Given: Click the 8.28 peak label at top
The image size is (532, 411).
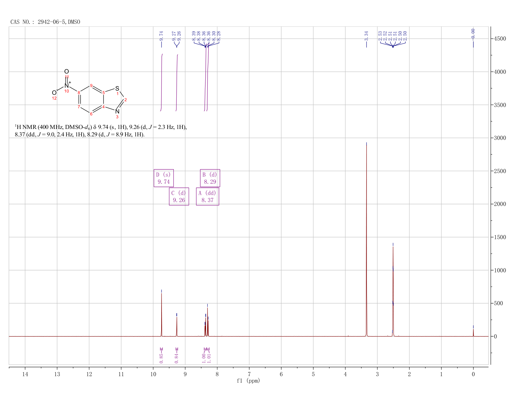Looking at the screenshot, I should click(x=219, y=36).
